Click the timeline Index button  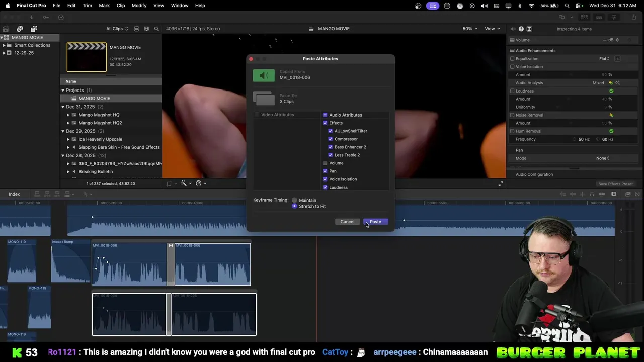coord(14,194)
